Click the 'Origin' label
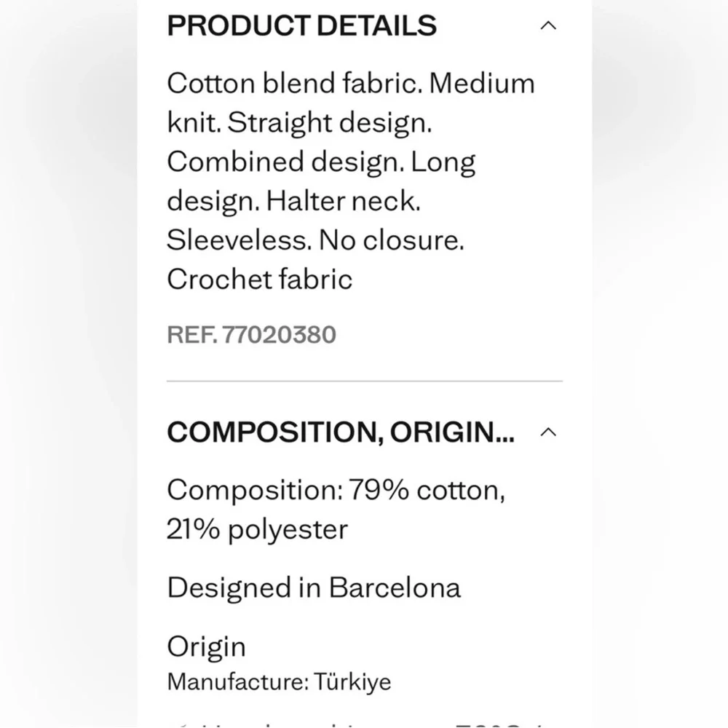The image size is (728, 728). pos(206,646)
